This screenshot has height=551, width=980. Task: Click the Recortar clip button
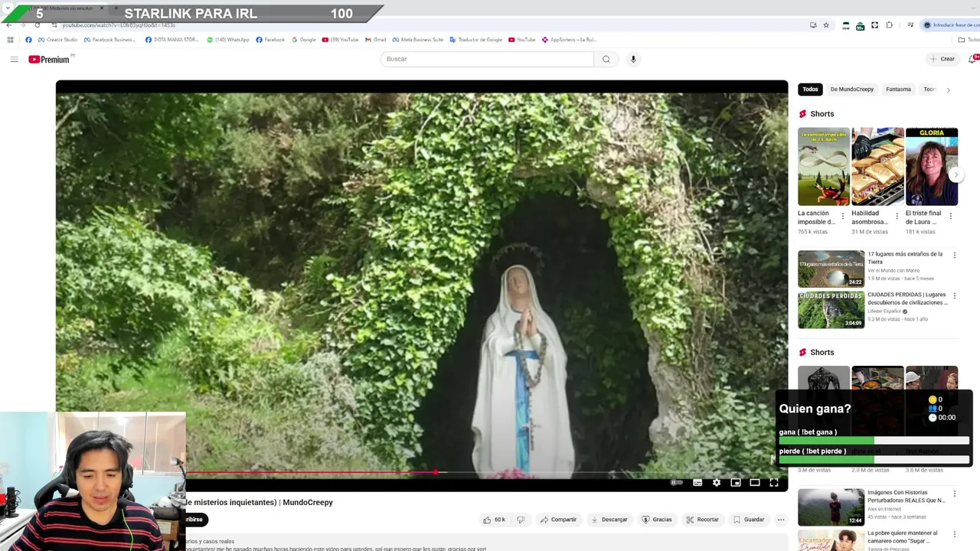click(x=702, y=520)
